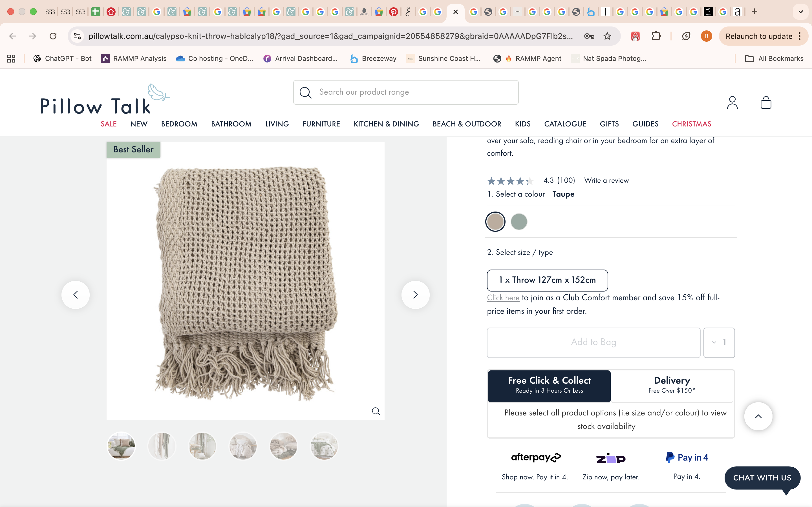Click the account profile icon

[732, 103]
